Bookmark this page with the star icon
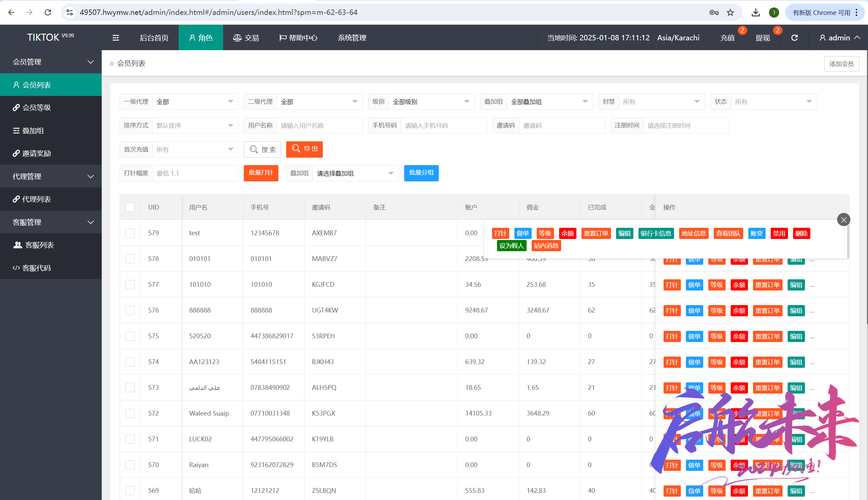The image size is (868, 500). tap(730, 13)
